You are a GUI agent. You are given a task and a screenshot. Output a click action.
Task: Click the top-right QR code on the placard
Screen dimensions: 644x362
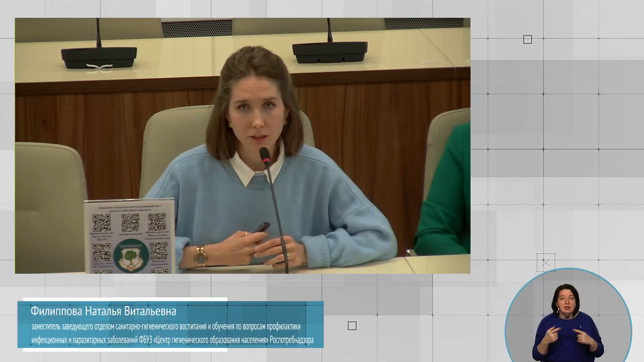(x=157, y=222)
